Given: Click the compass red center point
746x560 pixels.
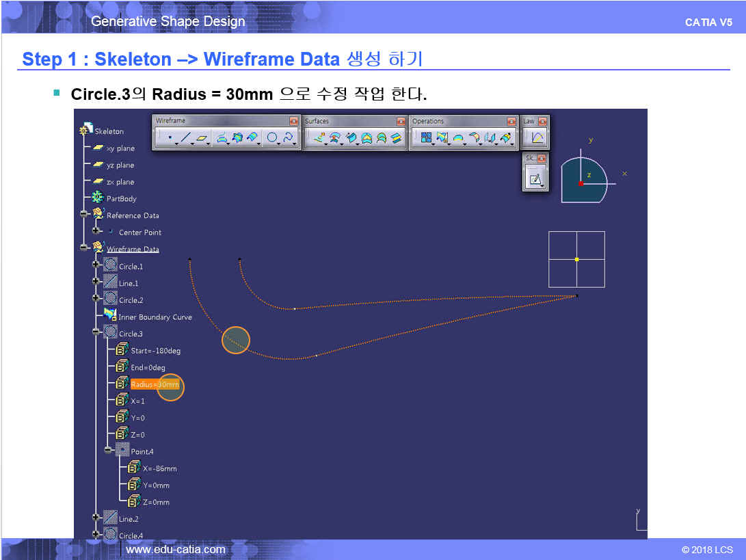Looking at the screenshot, I should click(x=581, y=183).
